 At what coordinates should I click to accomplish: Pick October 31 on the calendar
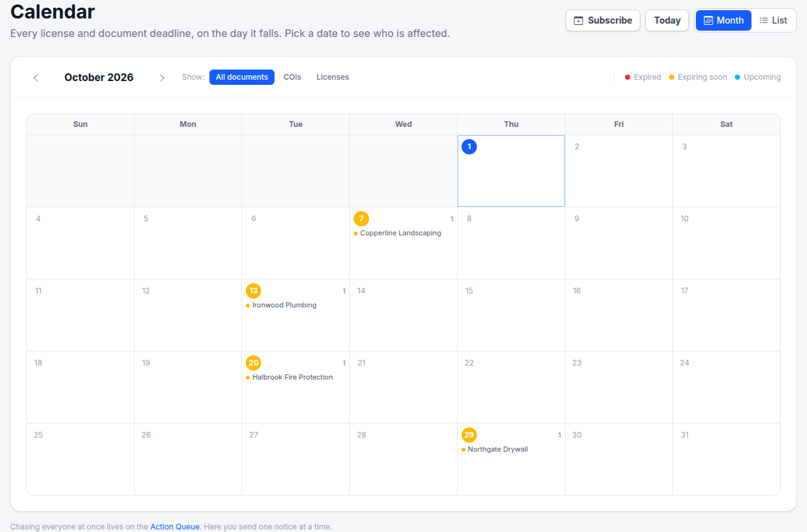tap(727, 459)
